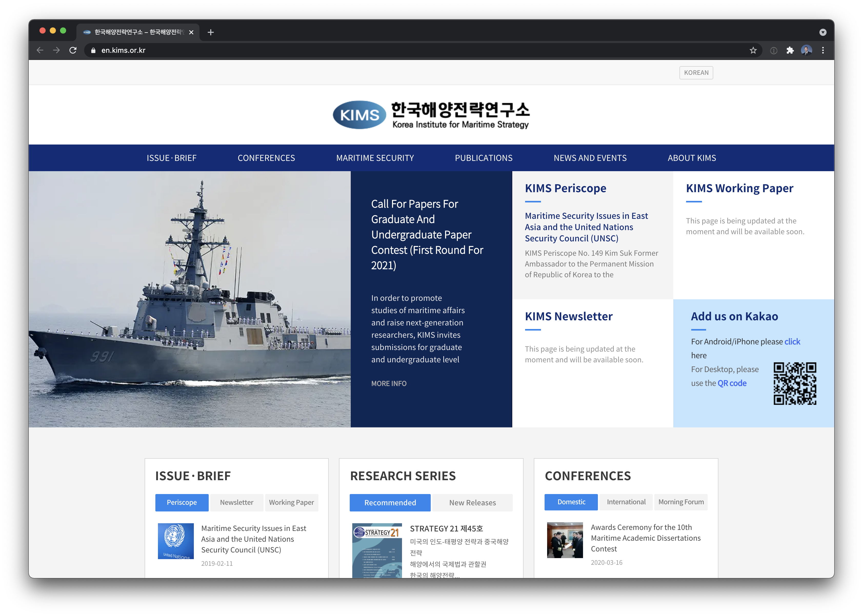The height and width of the screenshot is (616, 863).
Task: Open Awards Ceremony 10th Dissertations Contest link
Action: (646, 538)
